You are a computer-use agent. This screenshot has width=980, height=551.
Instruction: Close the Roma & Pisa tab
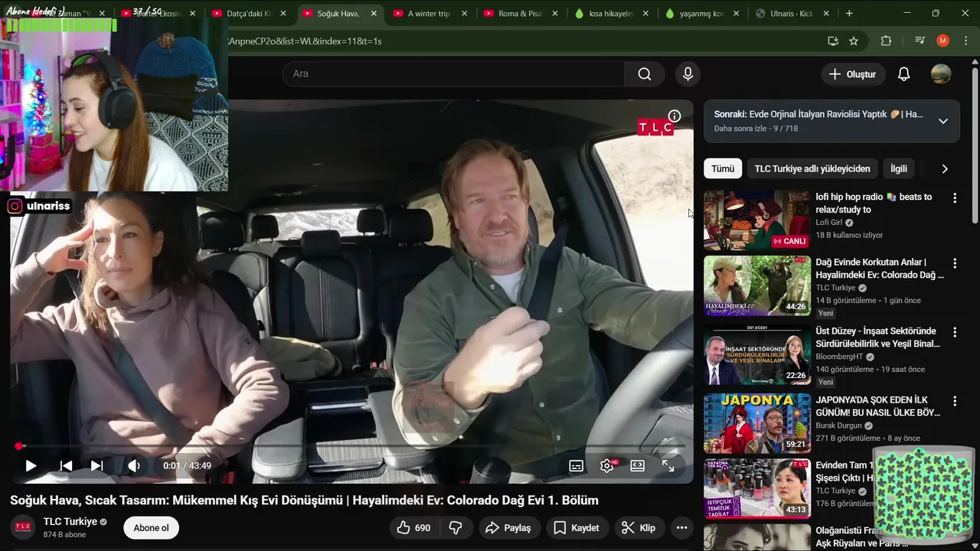[554, 14]
